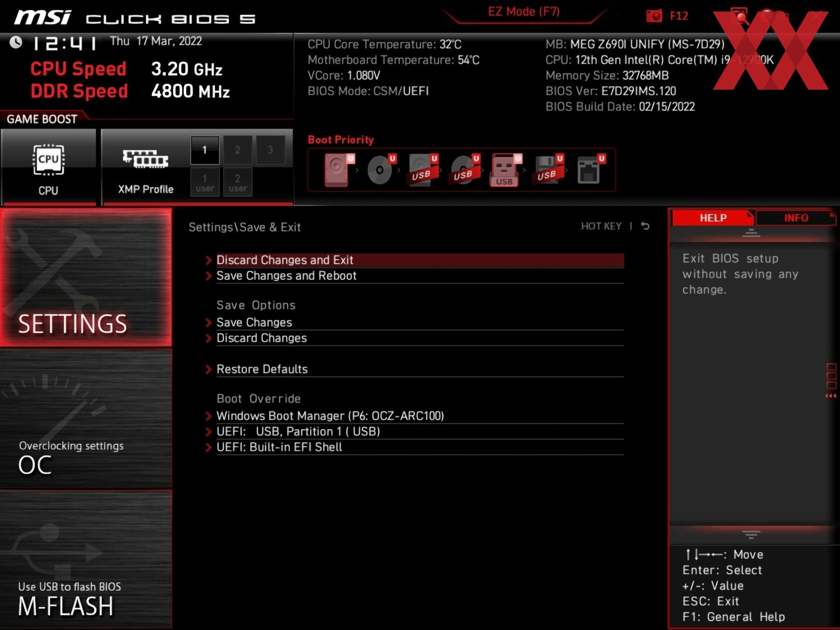Click the Save Options section label
This screenshot has width=840, height=630.
click(256, 305)
